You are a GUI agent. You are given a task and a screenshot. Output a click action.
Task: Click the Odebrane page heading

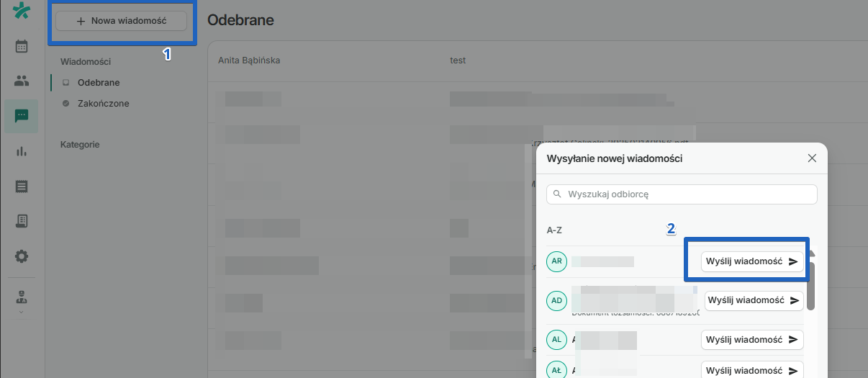(240, 20)
